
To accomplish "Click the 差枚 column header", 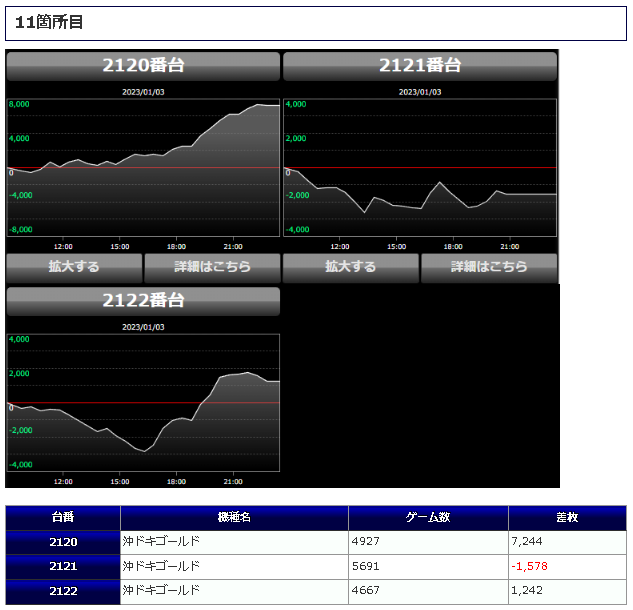I will pos(567,518).
